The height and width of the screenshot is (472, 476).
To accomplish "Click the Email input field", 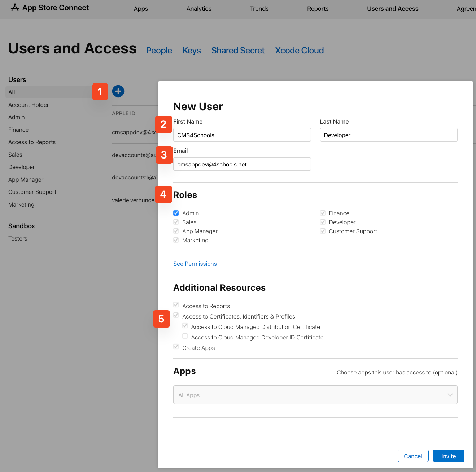I will pos(242,164).
